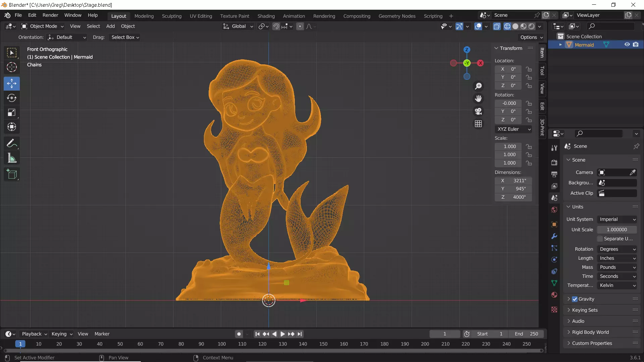Image resolution: width=644 pixels, height=362 pixels.
Task: Open World properties tab icon
Action: [554, 210]
